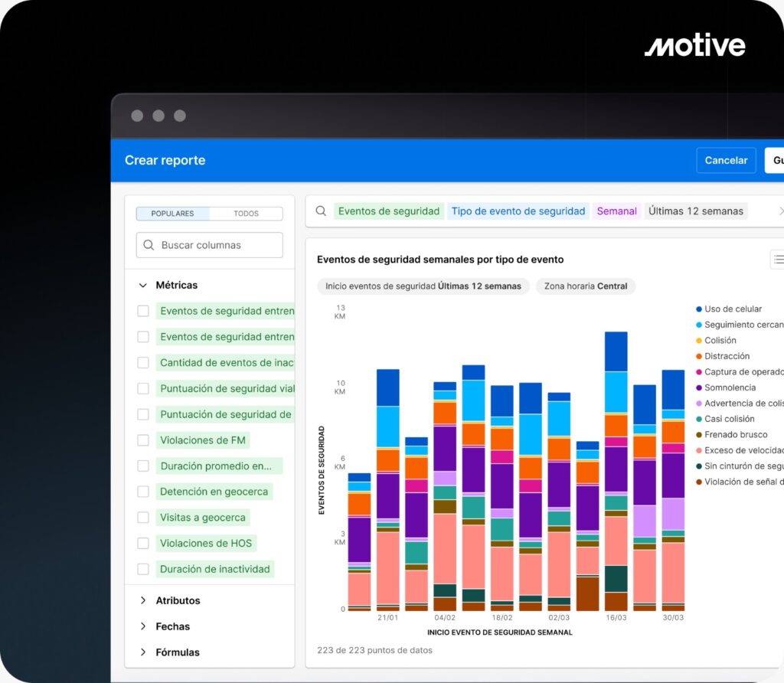Viewport: 784px width, 683px height.
Task: Click the Casi colisión legend color swatch
Action: point(698,420)
